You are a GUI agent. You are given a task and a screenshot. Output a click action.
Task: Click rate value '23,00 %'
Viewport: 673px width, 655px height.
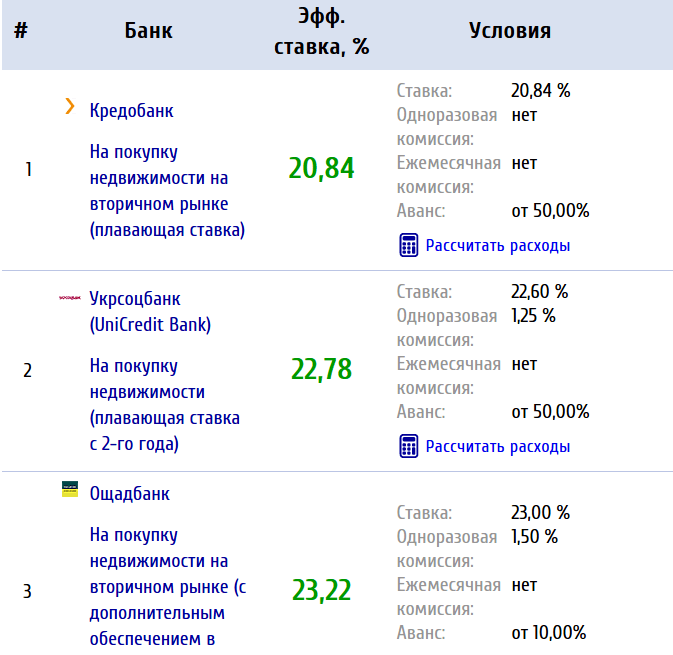[x=540, y=512]
